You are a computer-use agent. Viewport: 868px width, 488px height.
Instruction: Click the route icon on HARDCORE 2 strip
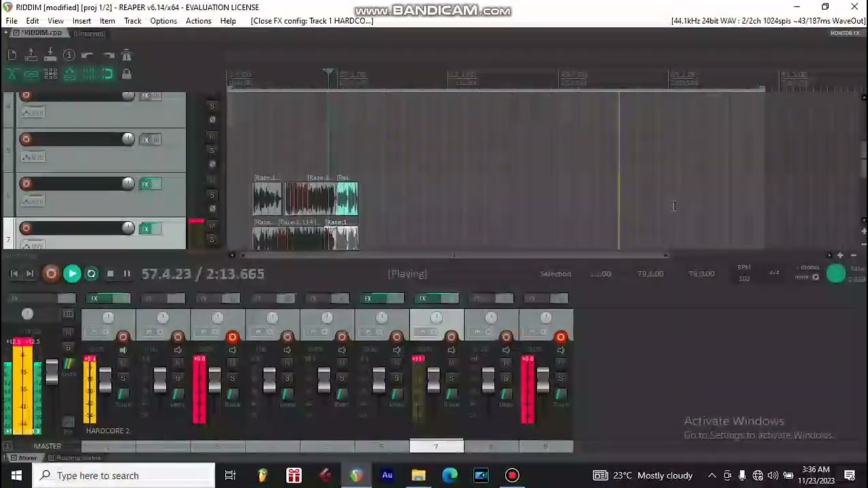coord(123,395)
